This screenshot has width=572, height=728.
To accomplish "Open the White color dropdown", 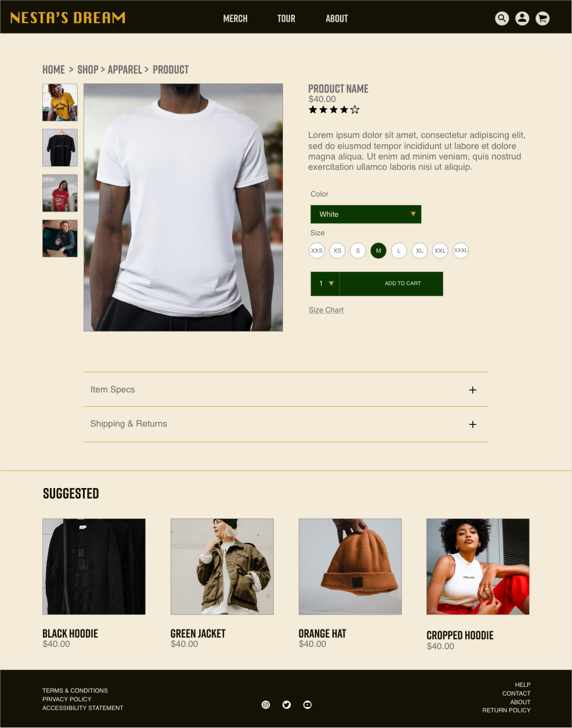I will [x=366, y=214].
